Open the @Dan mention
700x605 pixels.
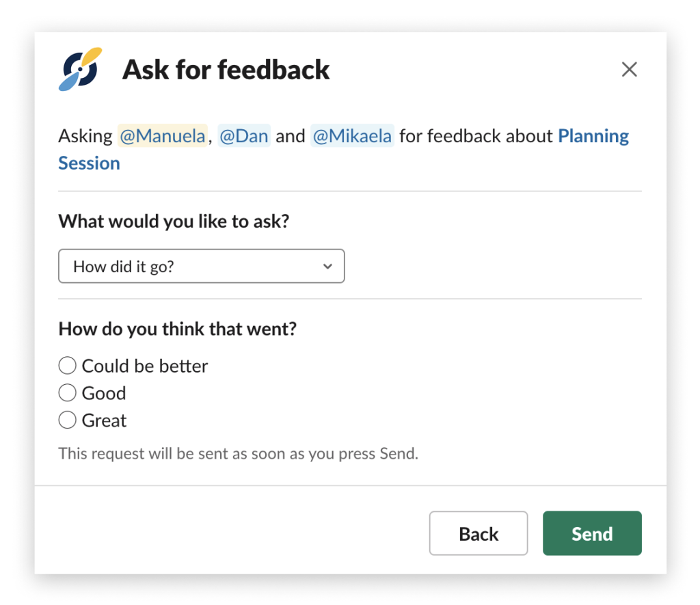(x=244, y=136)
